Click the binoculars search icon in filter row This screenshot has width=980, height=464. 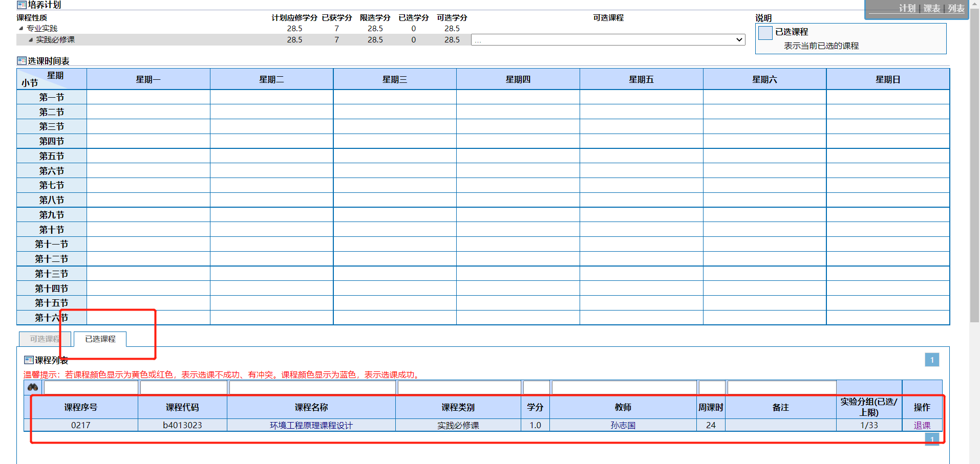coord(33,387)
